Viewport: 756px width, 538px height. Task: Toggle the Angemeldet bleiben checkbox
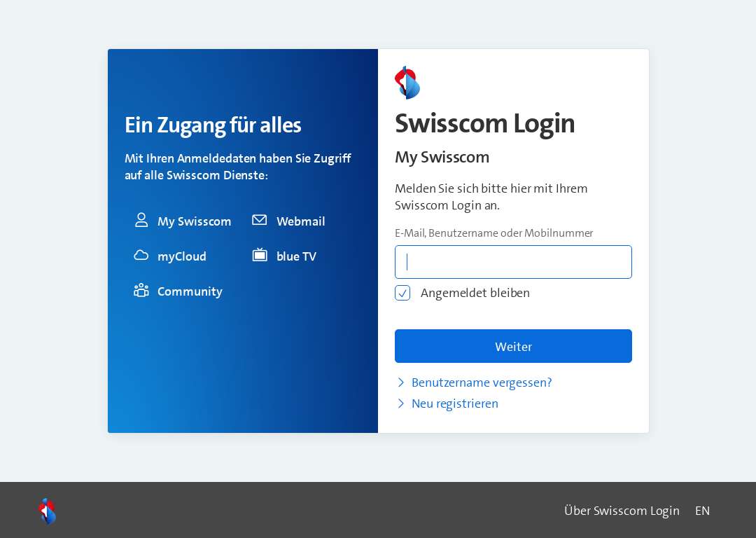coord(402,293)
